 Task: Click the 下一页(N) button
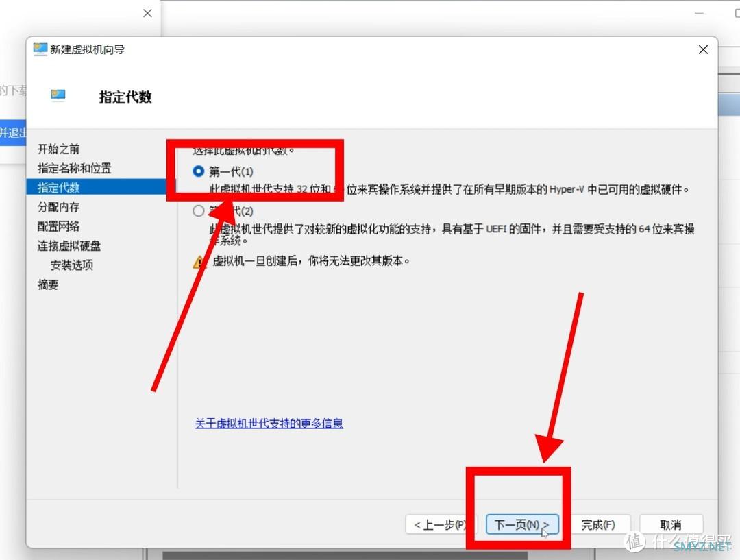point(522,524)
